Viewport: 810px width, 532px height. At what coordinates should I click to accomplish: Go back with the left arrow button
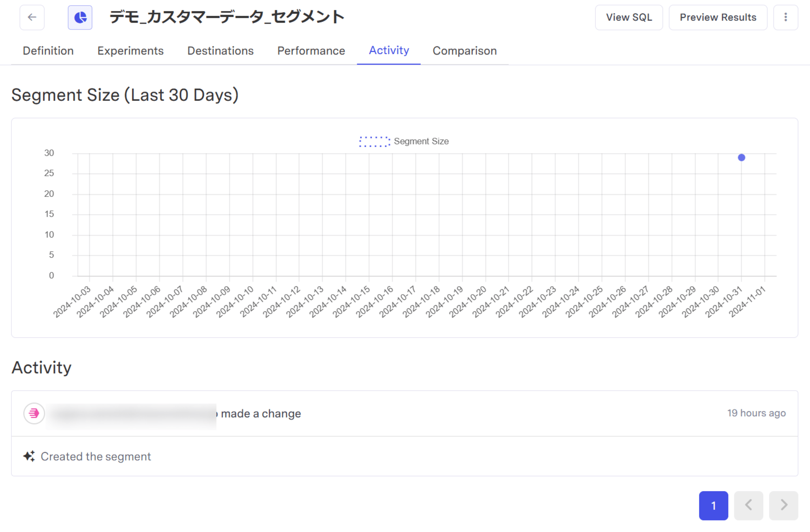32,17
